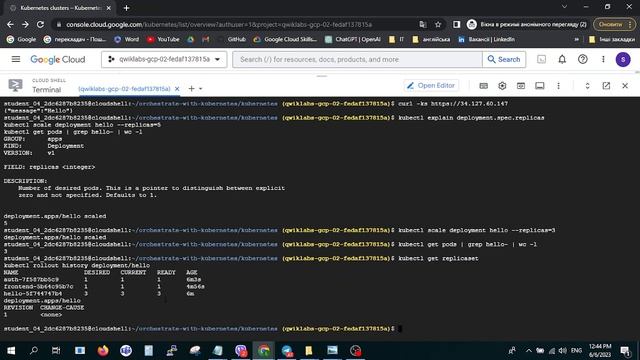The width and height of the screenshot is (640, 360).
Task: Open Cloud Shell terminal settings gear
Action: [502, 86]
